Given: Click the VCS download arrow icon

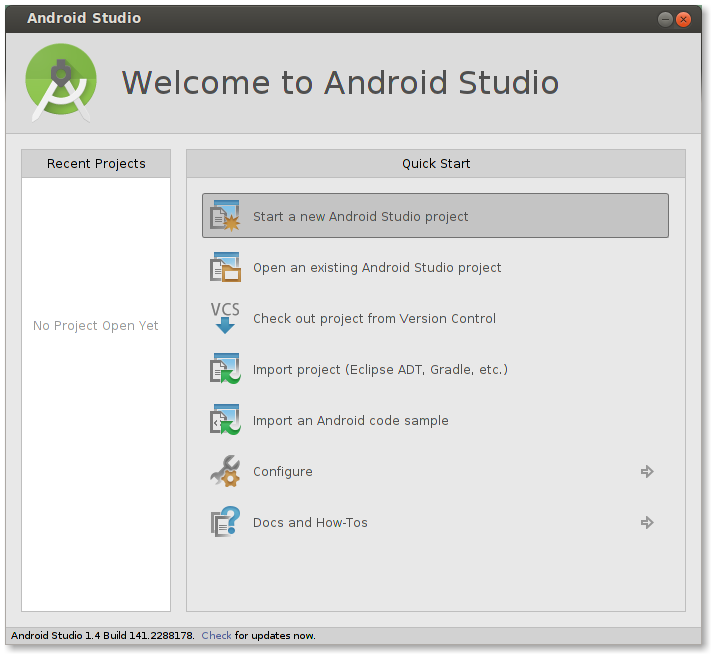Looking at the screenshot, I should pos(225,318).
